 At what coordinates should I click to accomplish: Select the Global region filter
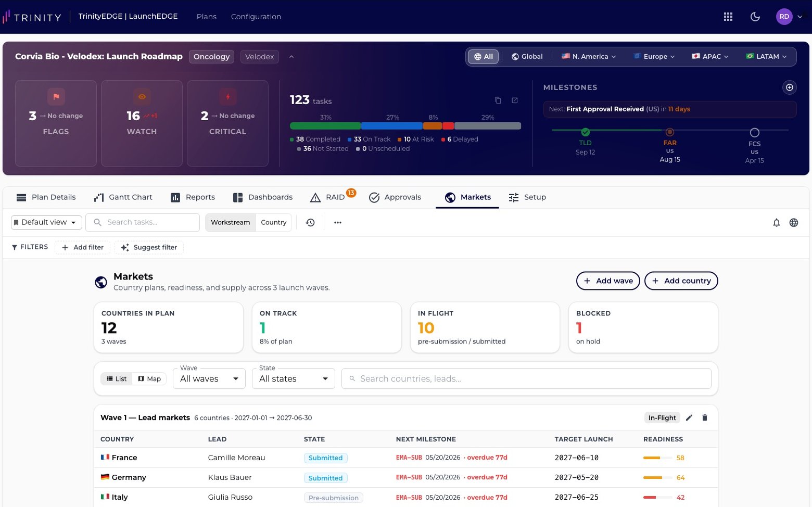[x=527, y=57]
